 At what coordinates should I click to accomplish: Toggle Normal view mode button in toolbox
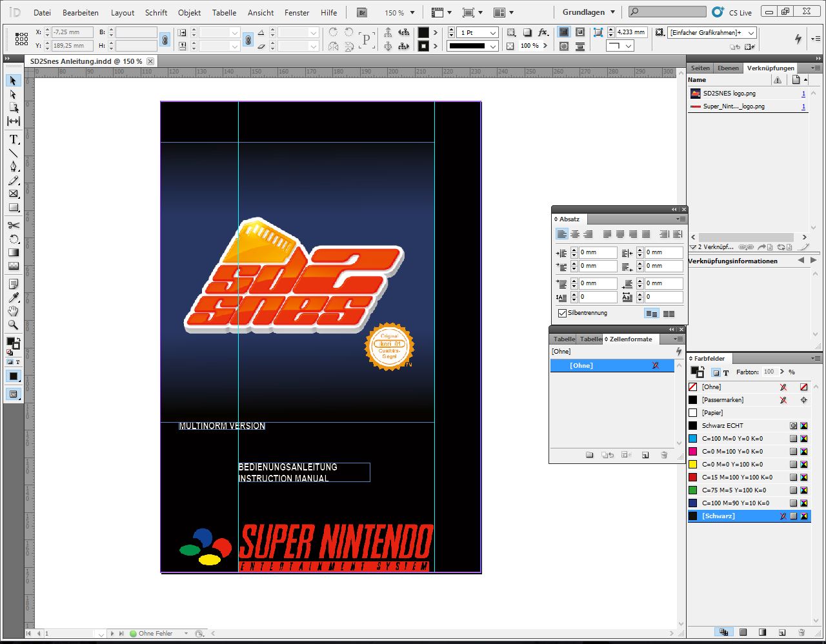click(x=13, y=394)
